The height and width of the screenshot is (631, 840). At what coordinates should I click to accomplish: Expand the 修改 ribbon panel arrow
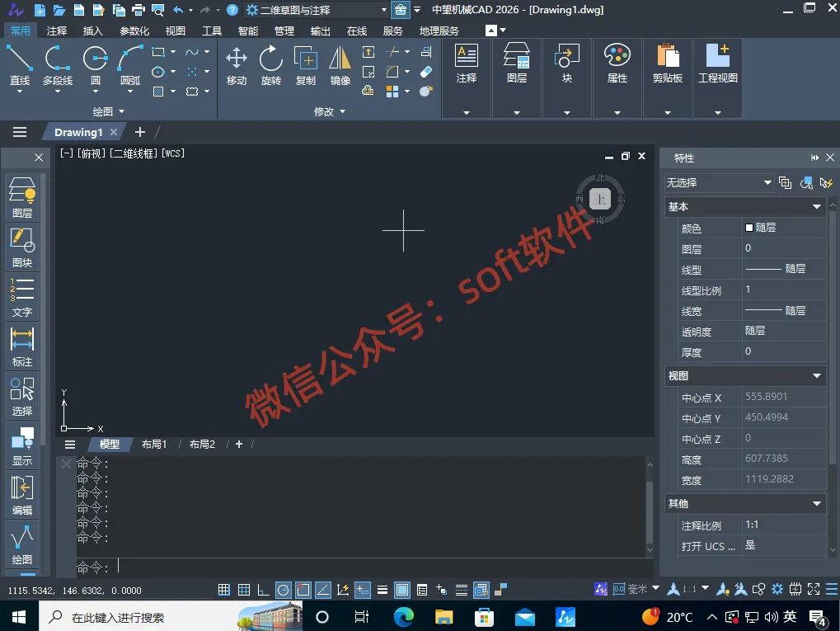(x=343, y=111)
